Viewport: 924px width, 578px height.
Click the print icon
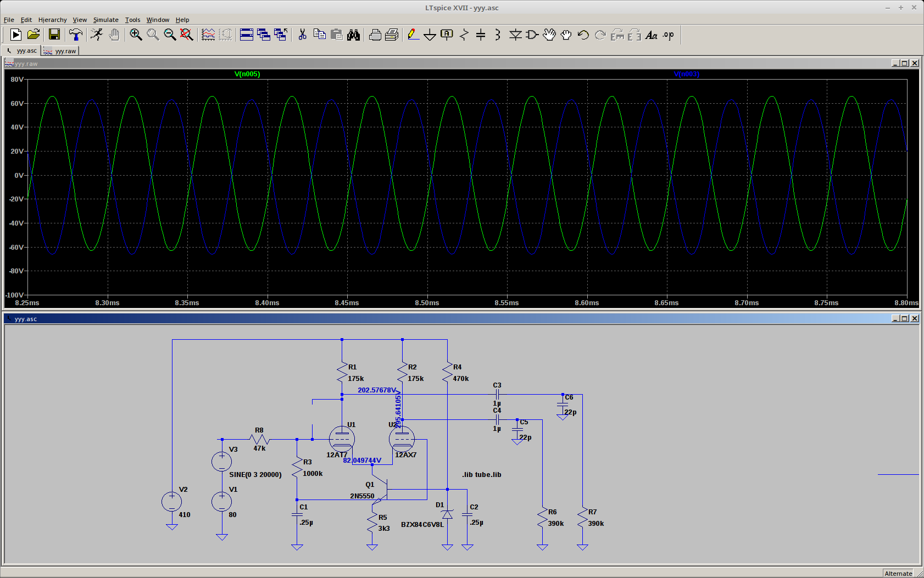[375, 35]
